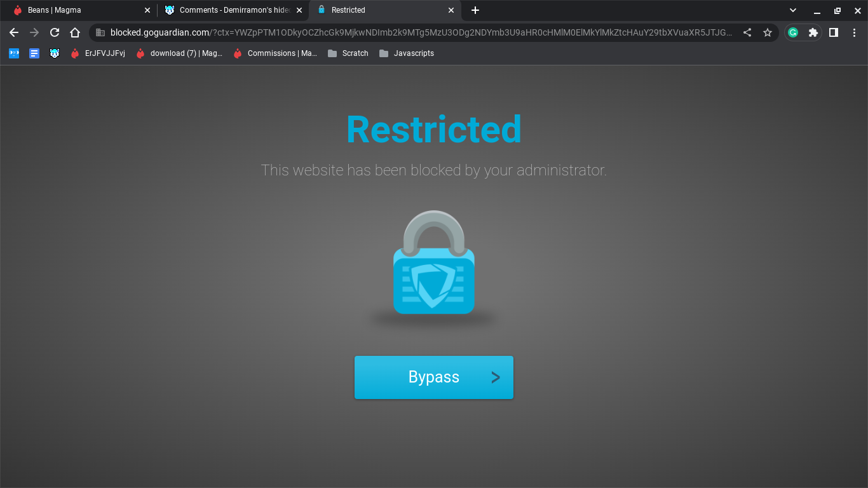This screenshot has width=868, height=488.
Task: Go back to previous page
Action: pos(14,32)
